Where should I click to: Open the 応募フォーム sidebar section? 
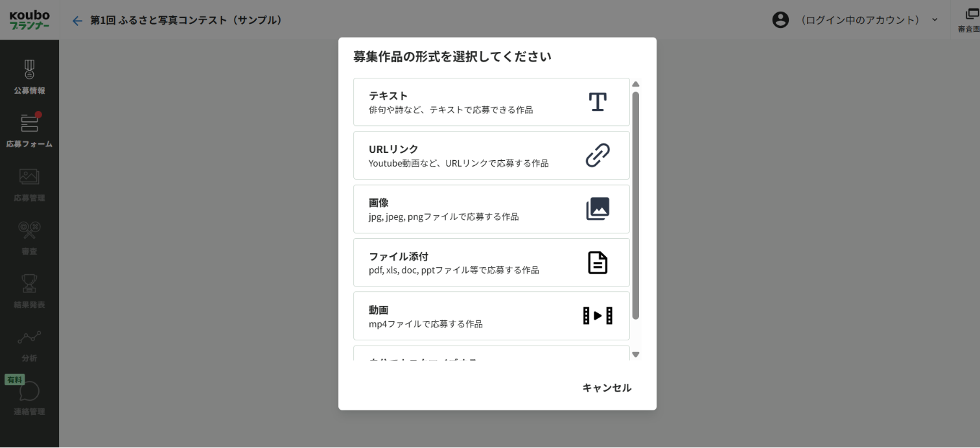pyautogui.click(x=29, y=130)
